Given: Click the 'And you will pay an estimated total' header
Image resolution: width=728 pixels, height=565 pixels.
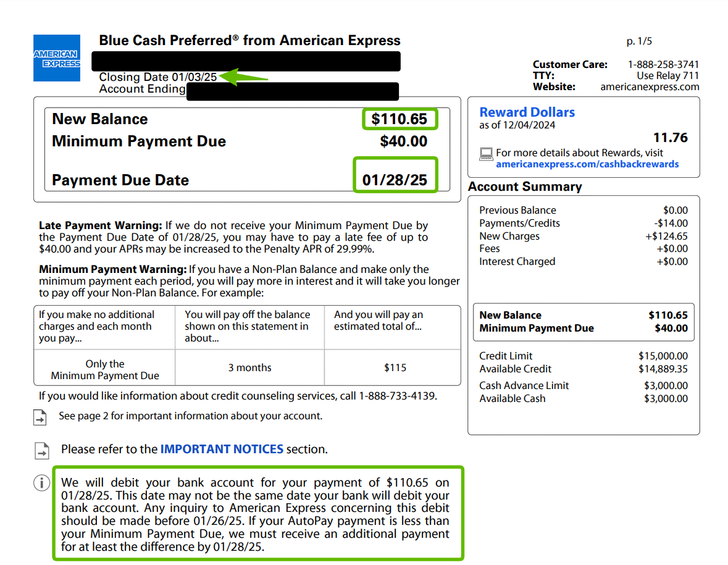Looking at the screenshot, I should click(x=393, y=327).
